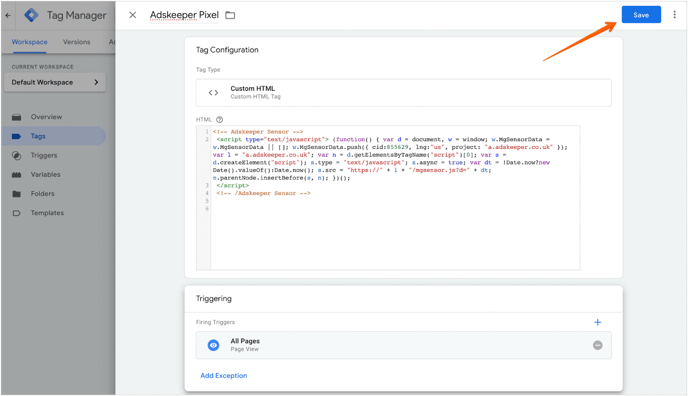Viewport: 688px width, 396px height.
Task: Click the Overview sidebar icon
Action: point(17,117)
